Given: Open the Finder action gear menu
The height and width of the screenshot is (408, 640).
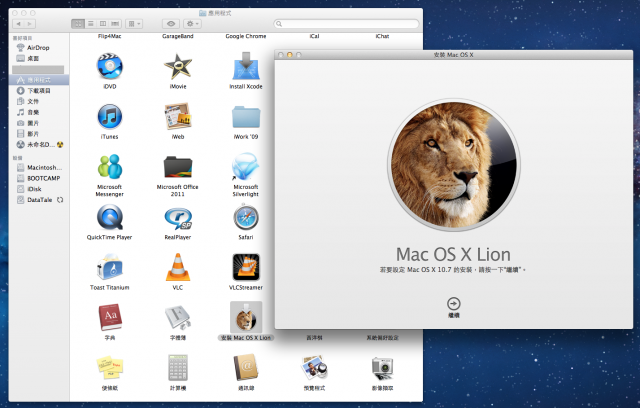Looking at the screenshot, I should [192, 24].
